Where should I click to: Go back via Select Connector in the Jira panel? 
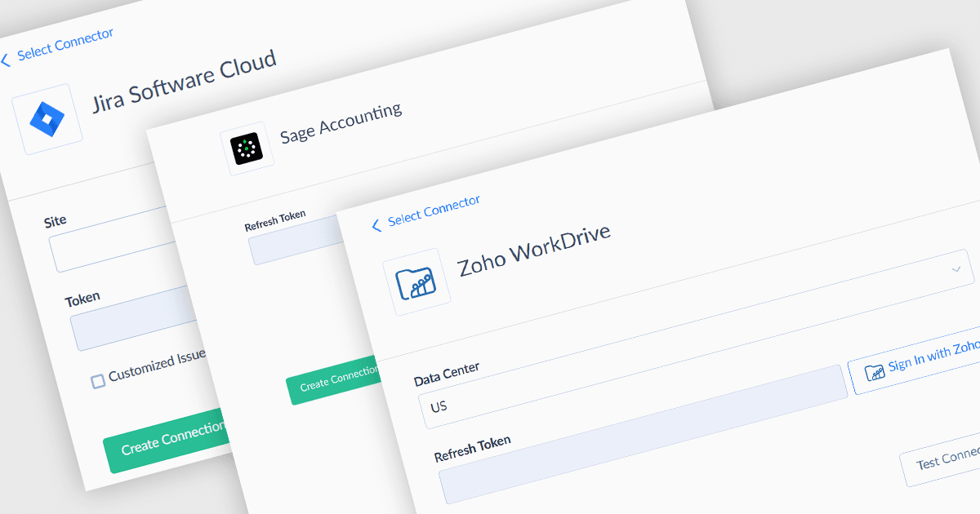point(65,44)
